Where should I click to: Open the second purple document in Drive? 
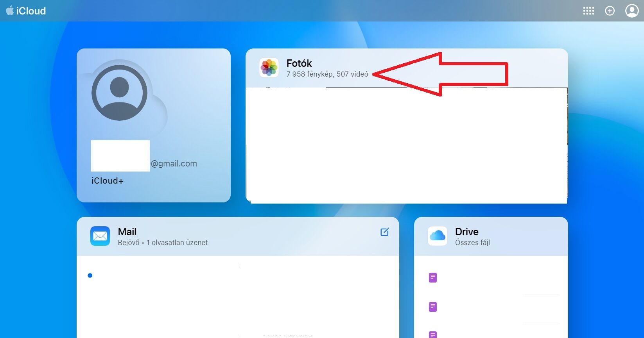[x=433, y=307]
